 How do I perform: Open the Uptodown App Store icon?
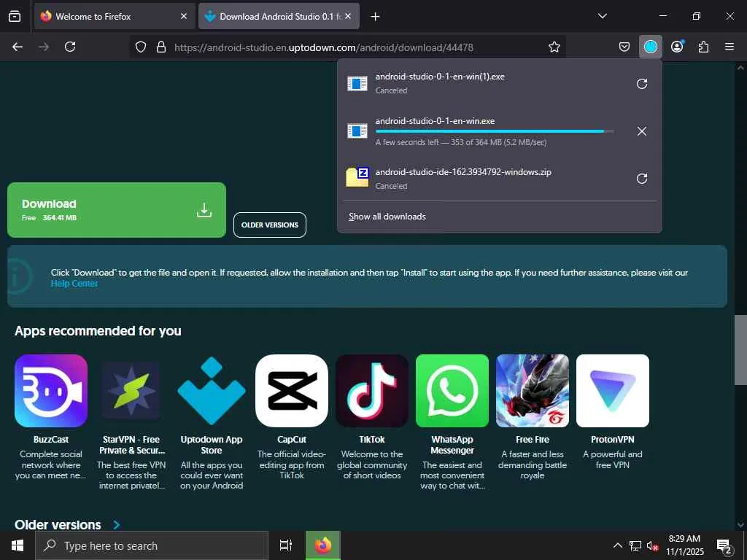point(212,391)
